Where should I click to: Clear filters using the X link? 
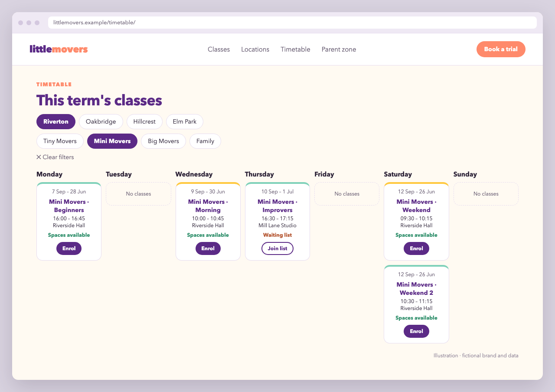(55, 157)
